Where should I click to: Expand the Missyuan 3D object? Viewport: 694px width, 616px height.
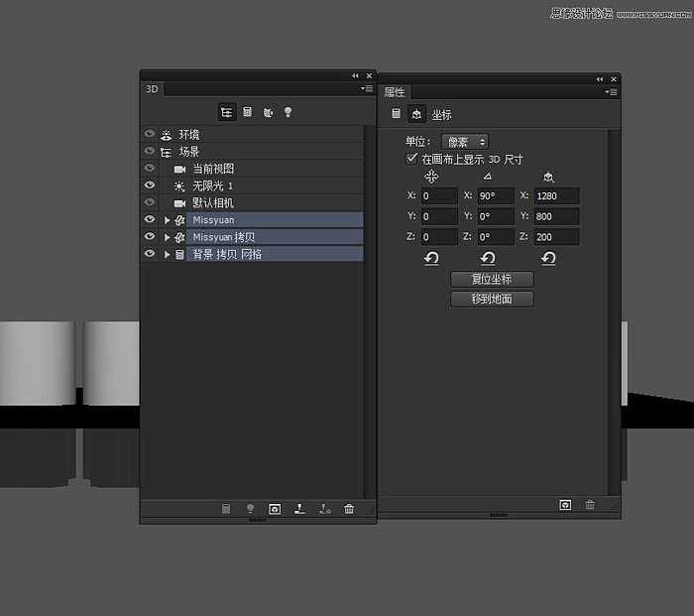(x=167, y=220)
